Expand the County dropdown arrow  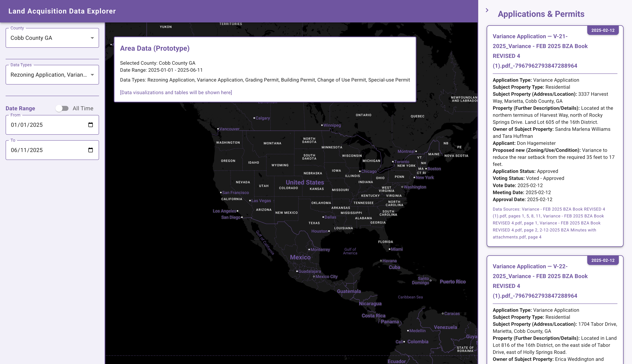point(92,38)
